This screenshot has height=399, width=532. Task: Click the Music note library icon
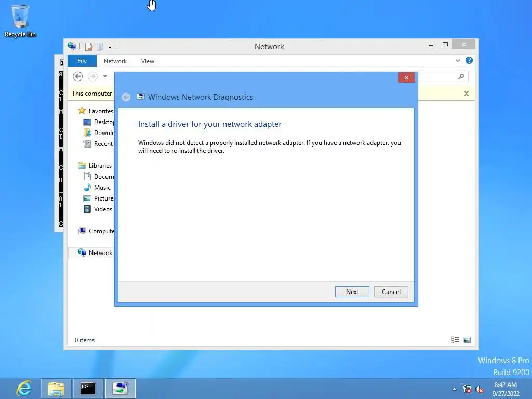pos(87,187)
